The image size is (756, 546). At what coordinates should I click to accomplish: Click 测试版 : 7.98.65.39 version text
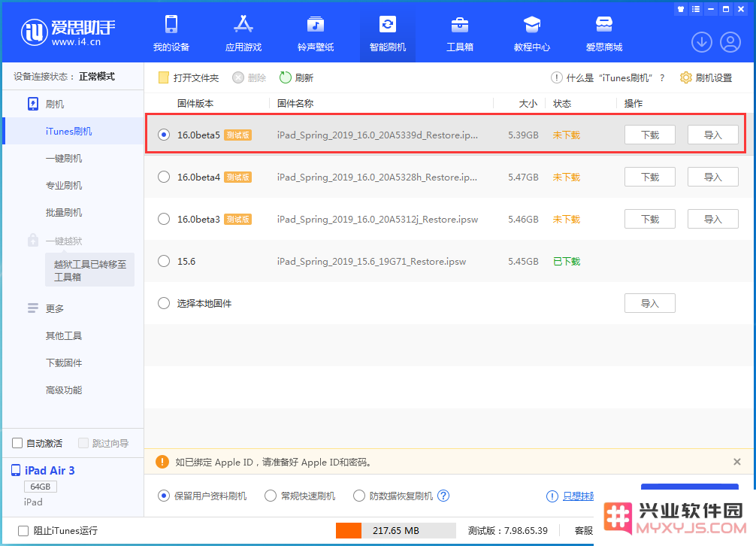tap(508, 530)
